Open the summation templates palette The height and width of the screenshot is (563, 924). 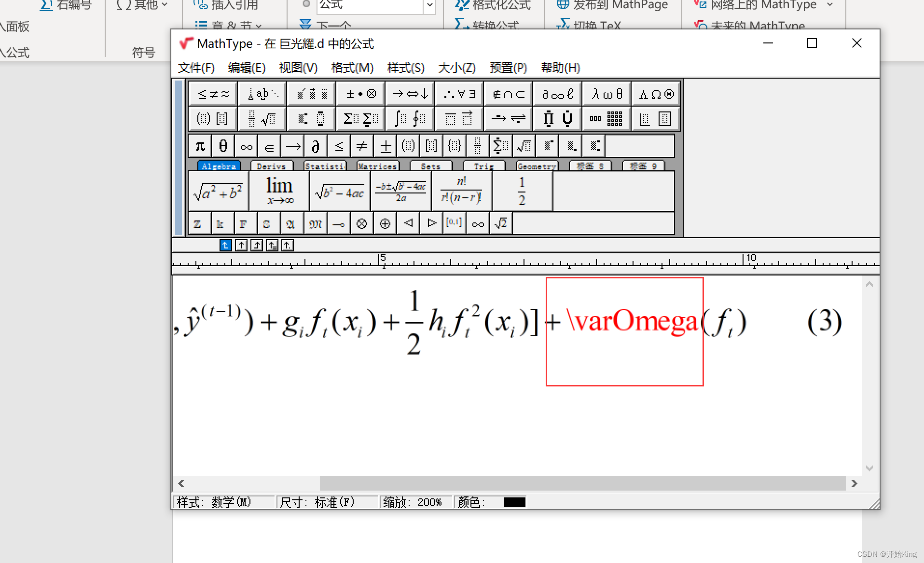(x=359, y=118)
